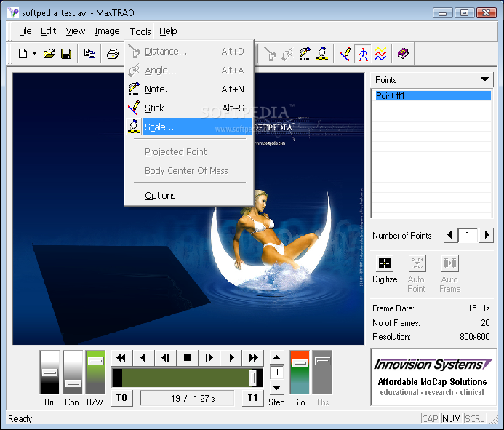This screenshot has width=504, height=430.
Task: Click the T0 button
Action: 122,398
